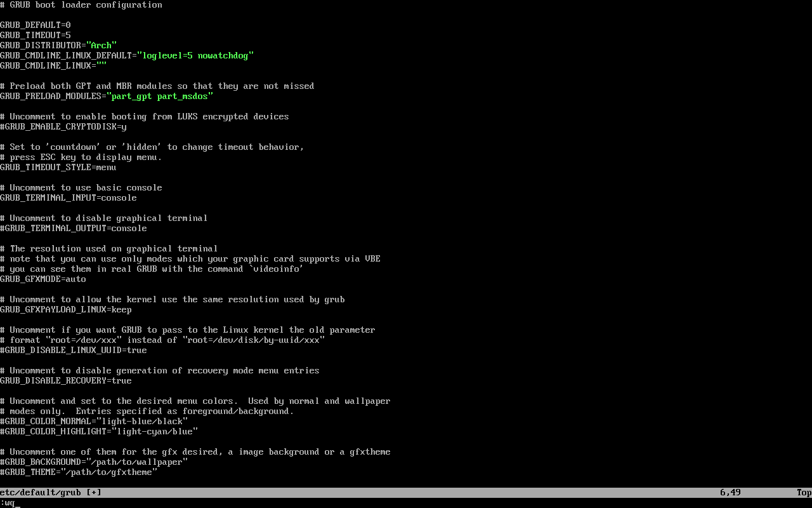This screenshot has width=812, height=508.
Task: Click the commented GRUB_ENABLE_CRYPTODISK=y line
Action: coord(63,126)
